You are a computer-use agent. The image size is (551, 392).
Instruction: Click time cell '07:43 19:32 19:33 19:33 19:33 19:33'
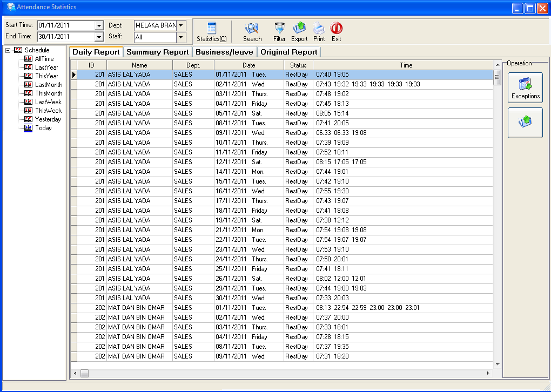[402, 84]
